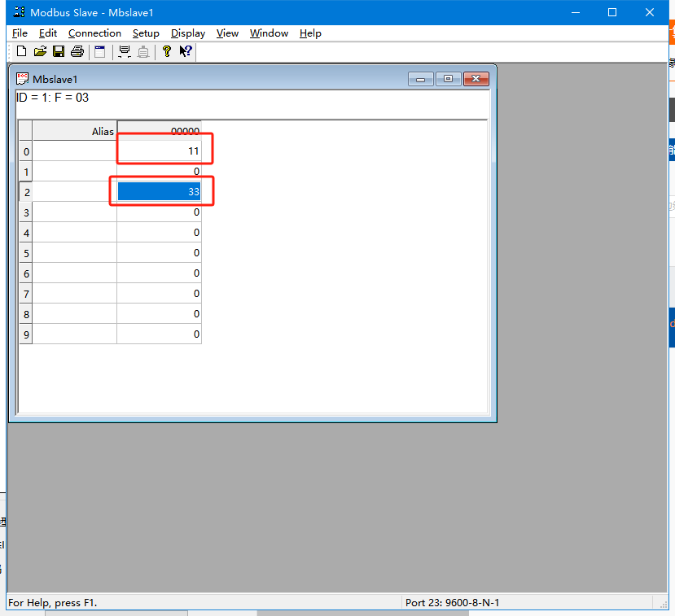Select the highlighted cell with value 33
The height and width of the screenshot is (616, 675).
[160, 191]
